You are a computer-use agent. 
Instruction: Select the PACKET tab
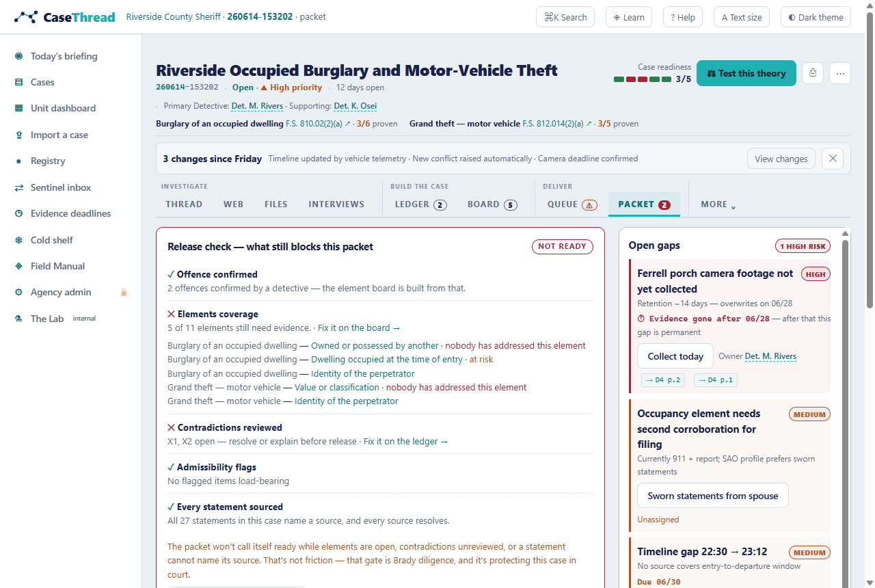tap(644, 204)
